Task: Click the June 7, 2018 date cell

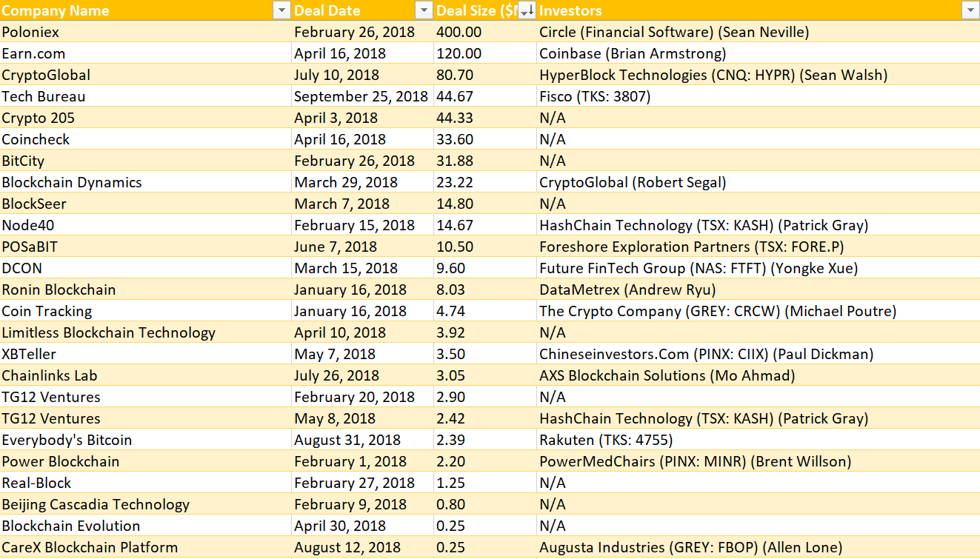Action: [363, 247]
